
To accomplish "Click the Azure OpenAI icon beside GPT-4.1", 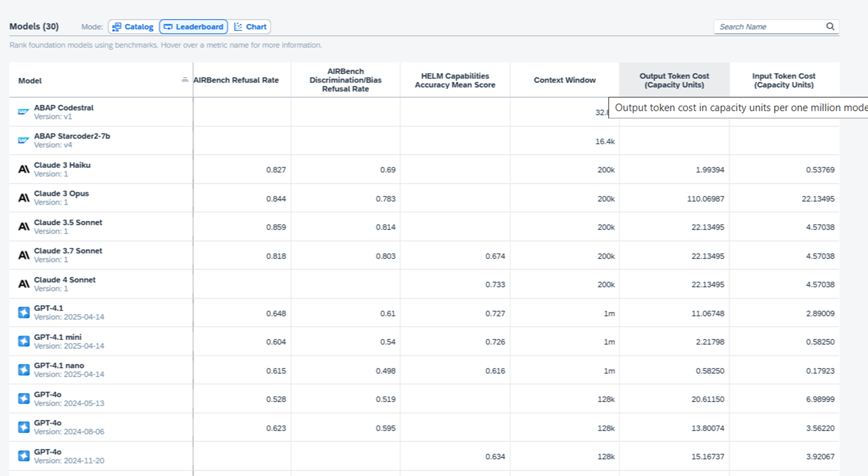I will pyautogui.click(x=24, y=313).
